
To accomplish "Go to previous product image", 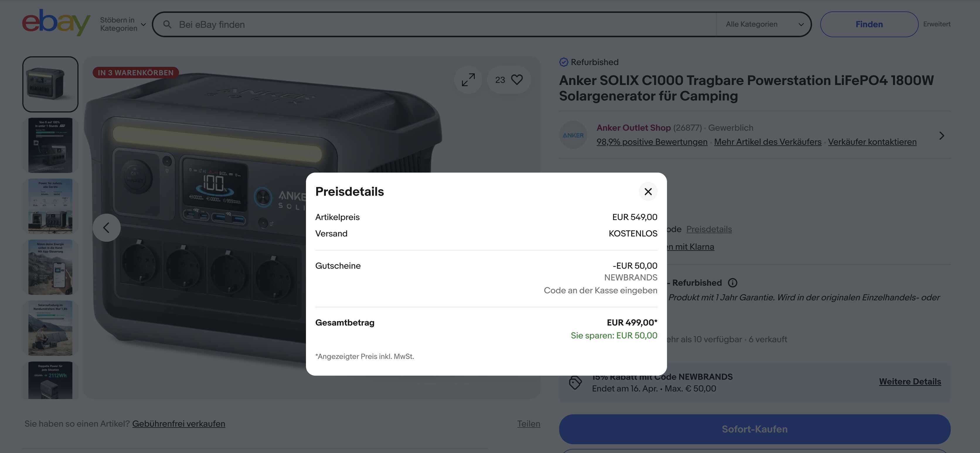I will pos(106,227).
